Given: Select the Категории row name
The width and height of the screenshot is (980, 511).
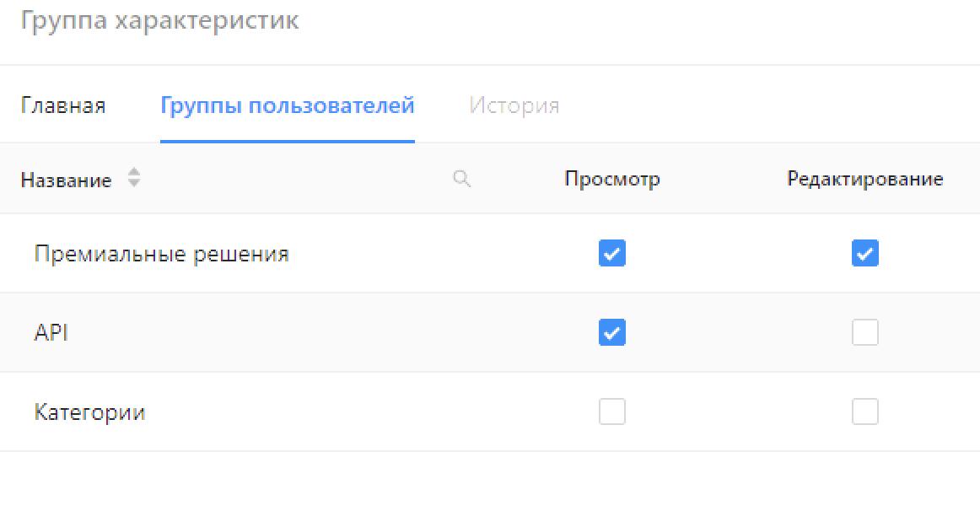Looking at the screenshot, I should (x=89, y=413).
